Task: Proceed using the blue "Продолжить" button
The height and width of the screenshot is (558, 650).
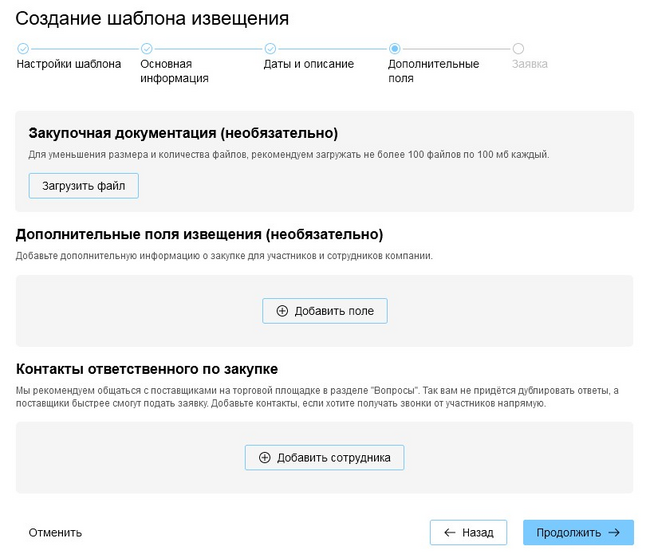Action: [x=578, y=533]
